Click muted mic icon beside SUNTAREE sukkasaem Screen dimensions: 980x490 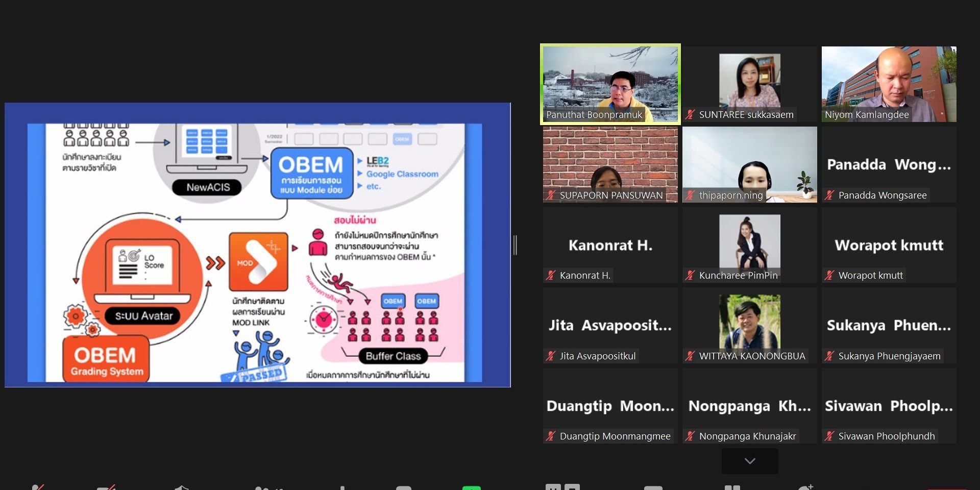pos(690,115)
